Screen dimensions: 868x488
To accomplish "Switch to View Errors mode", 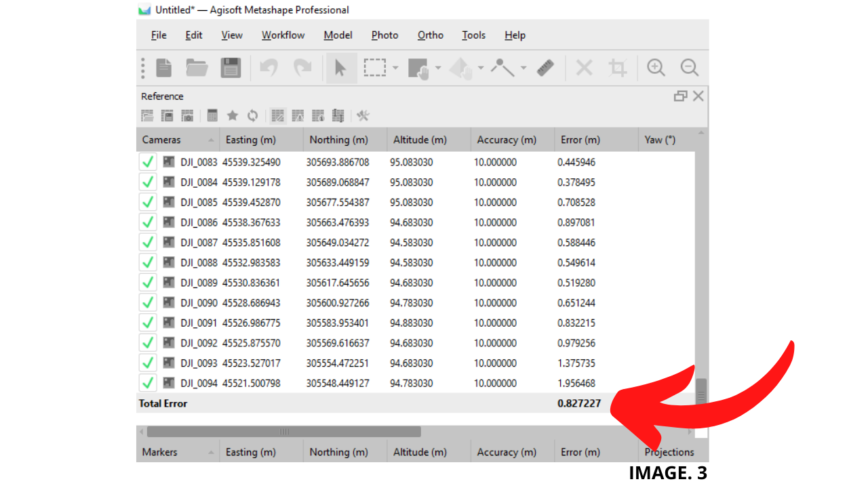I will point(318,116).
